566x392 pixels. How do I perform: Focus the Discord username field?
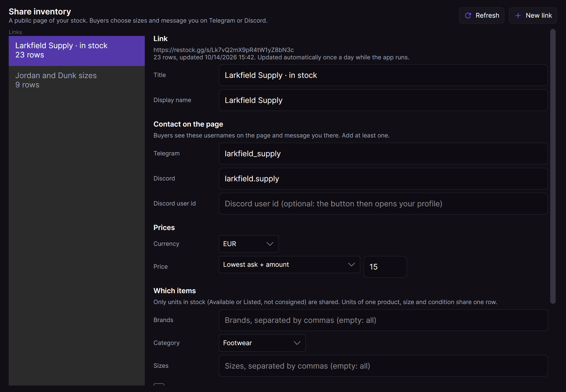point(383,179)
